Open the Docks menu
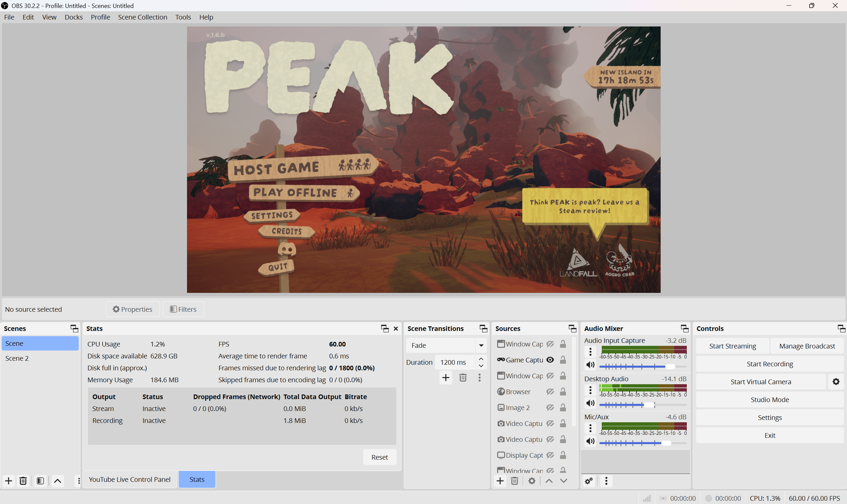Screen dimensions: 847x504 pyautogui.click(x=74, y=17)
